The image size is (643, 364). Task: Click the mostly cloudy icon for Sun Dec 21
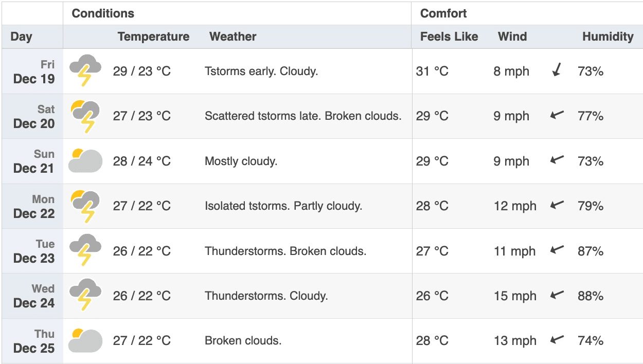(85, 160)
